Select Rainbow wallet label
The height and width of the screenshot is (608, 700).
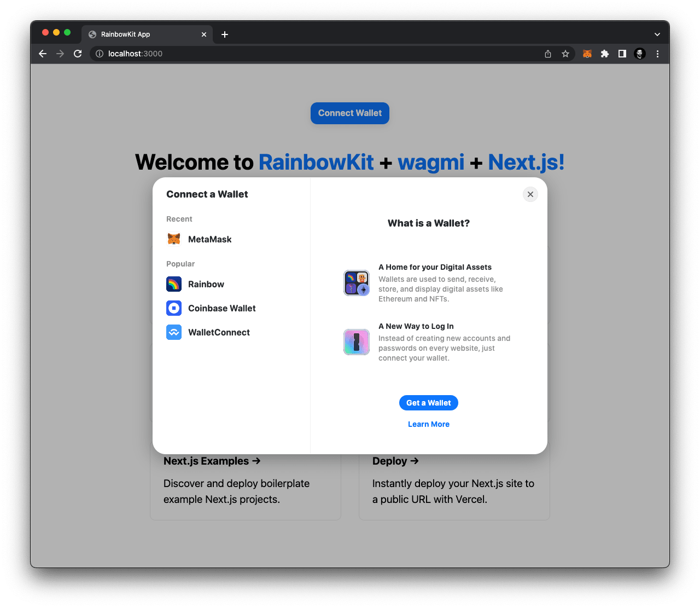(206, 284)
